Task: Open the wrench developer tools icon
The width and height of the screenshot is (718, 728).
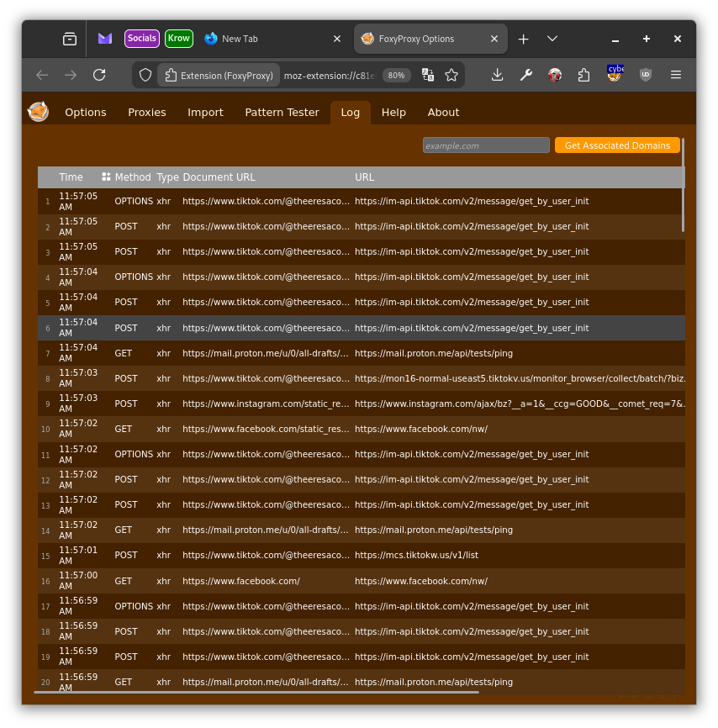Action: coord(526,75)
